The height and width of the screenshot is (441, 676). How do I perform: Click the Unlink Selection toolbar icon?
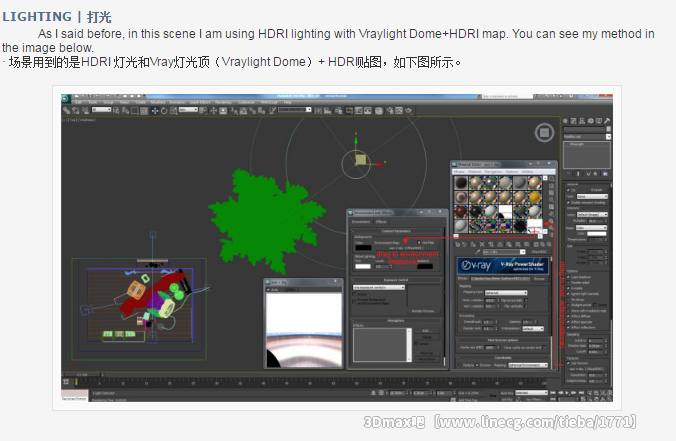click(x=76, y=110)
